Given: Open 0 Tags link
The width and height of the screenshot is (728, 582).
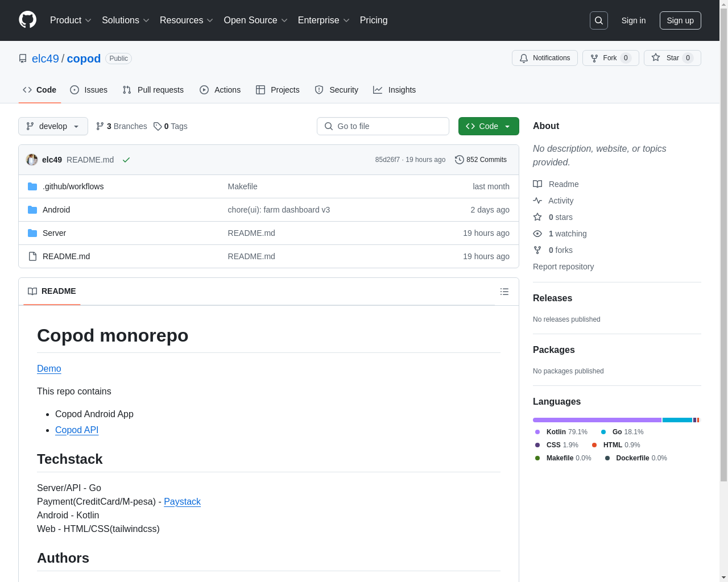Looking at the screenshot, I should tap(171, 126).
